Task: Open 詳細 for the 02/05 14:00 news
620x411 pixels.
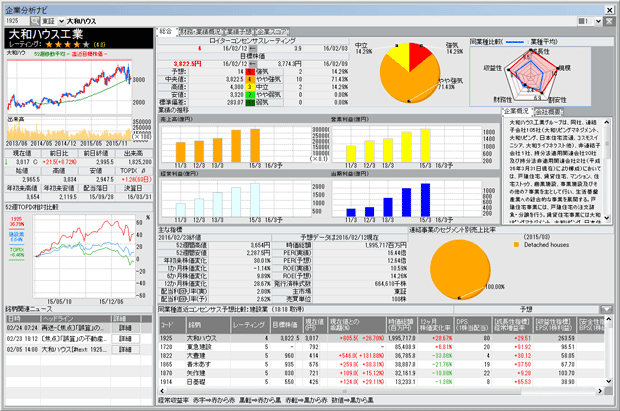Action: 125,350
